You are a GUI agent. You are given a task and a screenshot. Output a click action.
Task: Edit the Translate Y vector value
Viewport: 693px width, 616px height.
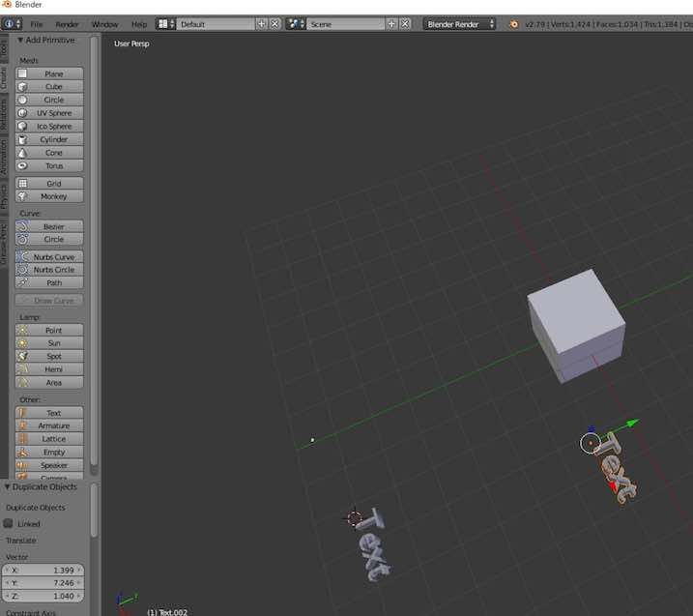43,583
